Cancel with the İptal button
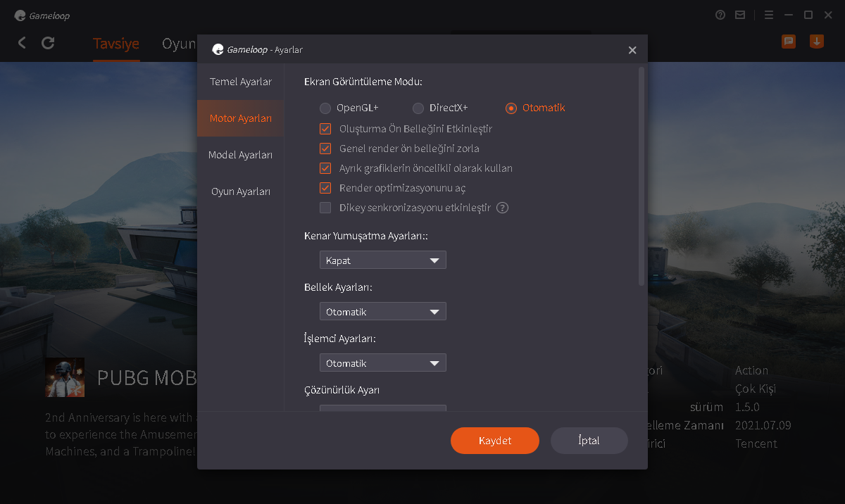The image size is (845, 504). tap(589, 441)
